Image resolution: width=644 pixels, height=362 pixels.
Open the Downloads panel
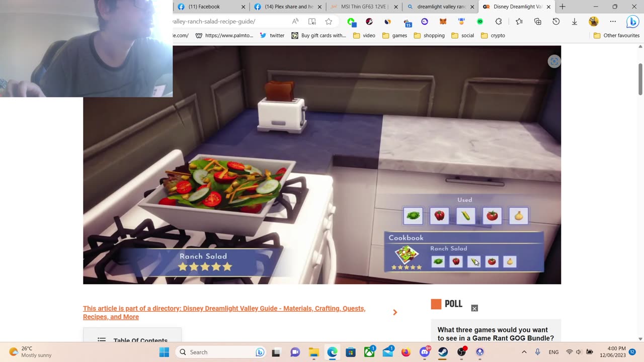(x=575, y=22)
